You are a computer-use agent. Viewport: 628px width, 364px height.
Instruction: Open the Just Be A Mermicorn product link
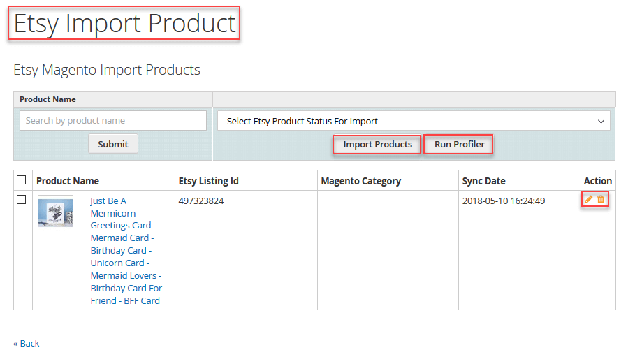pos(126,251)
